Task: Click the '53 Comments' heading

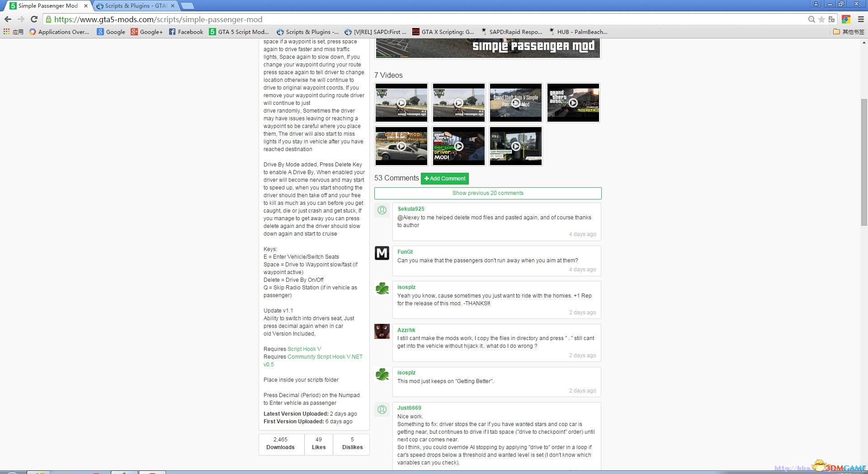Action: 396,178
